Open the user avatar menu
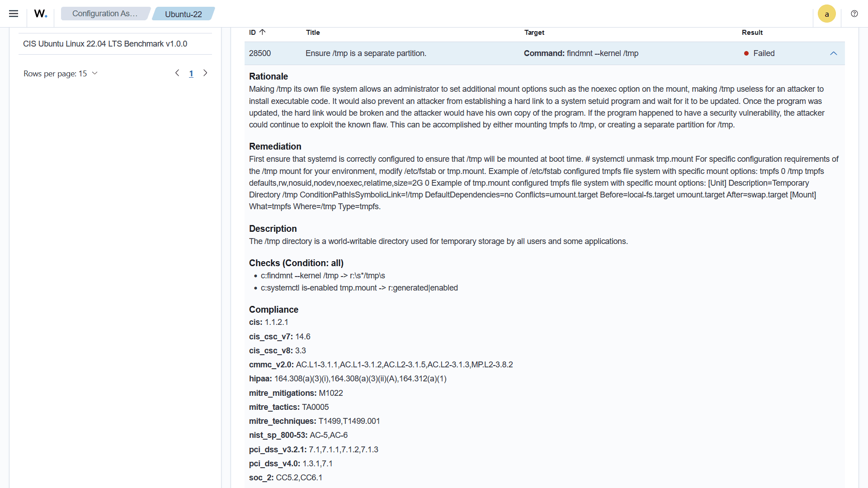 [826, 14]
